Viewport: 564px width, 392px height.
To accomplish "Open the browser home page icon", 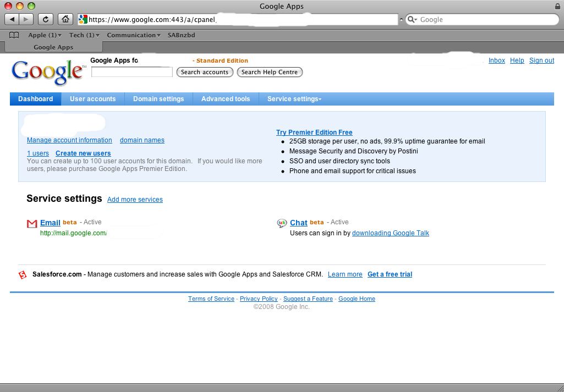I will 65,19.
